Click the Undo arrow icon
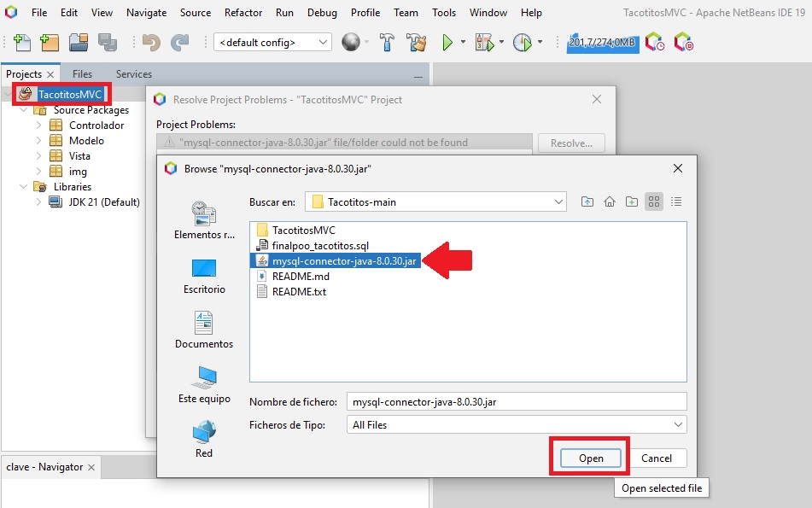This screenshot has height=508, width=812. pyautogui.click(x=151, y=43)
